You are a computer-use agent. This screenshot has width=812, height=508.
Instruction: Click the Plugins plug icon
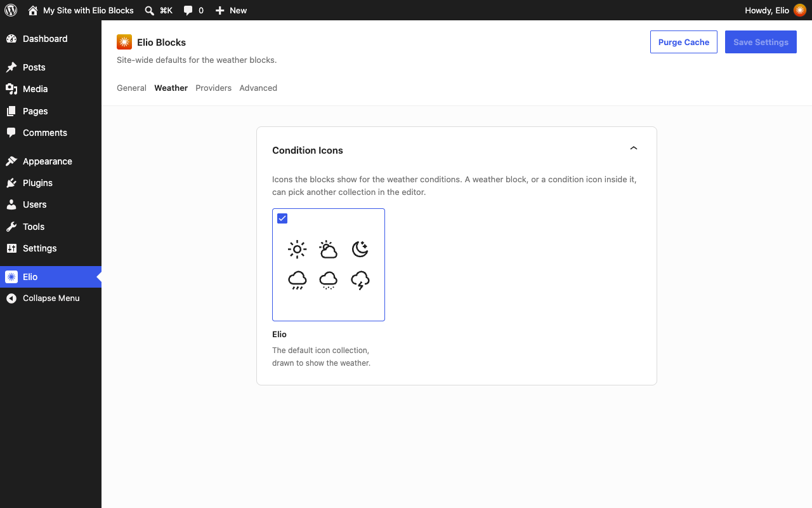(11, 183)
